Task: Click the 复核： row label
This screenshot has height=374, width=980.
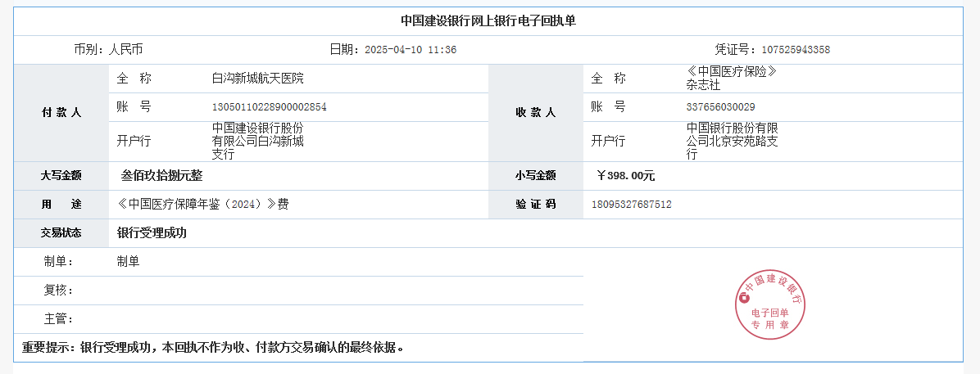Action: click(x=59, y=291)
